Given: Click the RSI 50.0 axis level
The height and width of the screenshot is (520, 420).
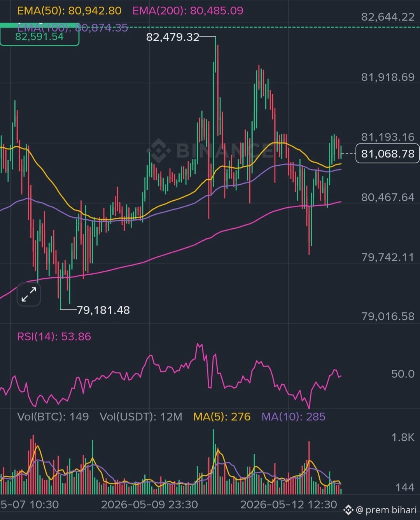Looking at the screenshot, I should pyautogui.click(x=403, y=374).
